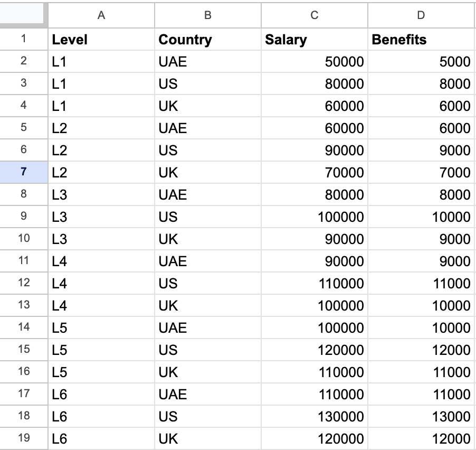Select the Salary header cell
This screenshot has height=450, width=476.
click(x=315, y=40)
